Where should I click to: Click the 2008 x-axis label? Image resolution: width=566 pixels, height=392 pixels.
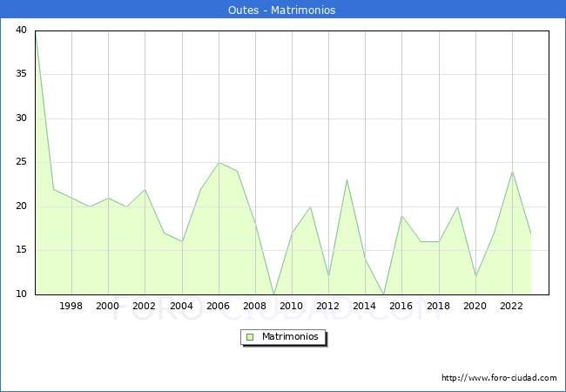[x=255, y=307]
